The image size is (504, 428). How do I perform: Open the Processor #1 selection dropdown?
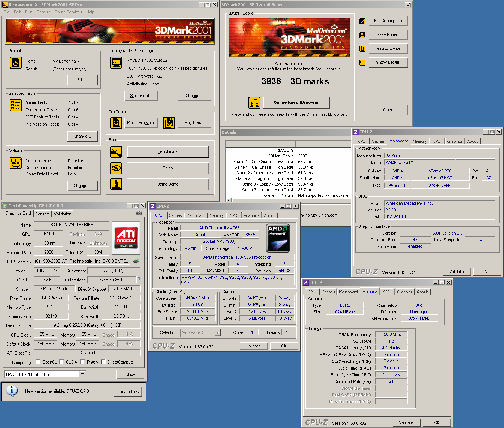[x=217, y=332]
